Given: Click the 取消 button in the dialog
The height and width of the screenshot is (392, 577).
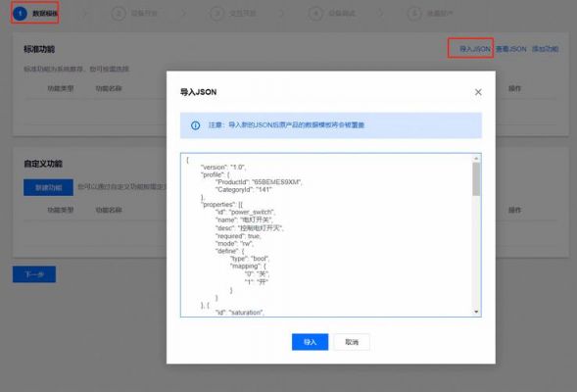Looking at the screenshot, I should (x=352, y=342).
